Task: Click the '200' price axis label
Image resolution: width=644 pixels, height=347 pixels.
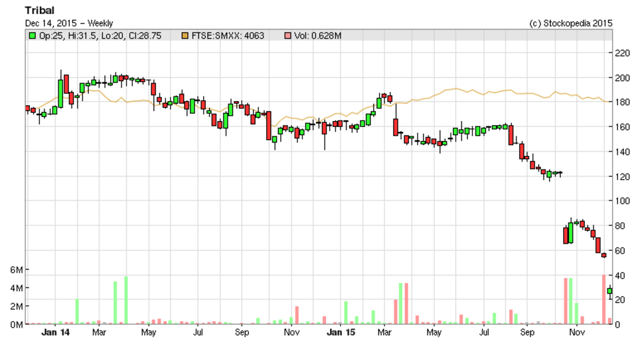Action: click(x=622, y=78)
